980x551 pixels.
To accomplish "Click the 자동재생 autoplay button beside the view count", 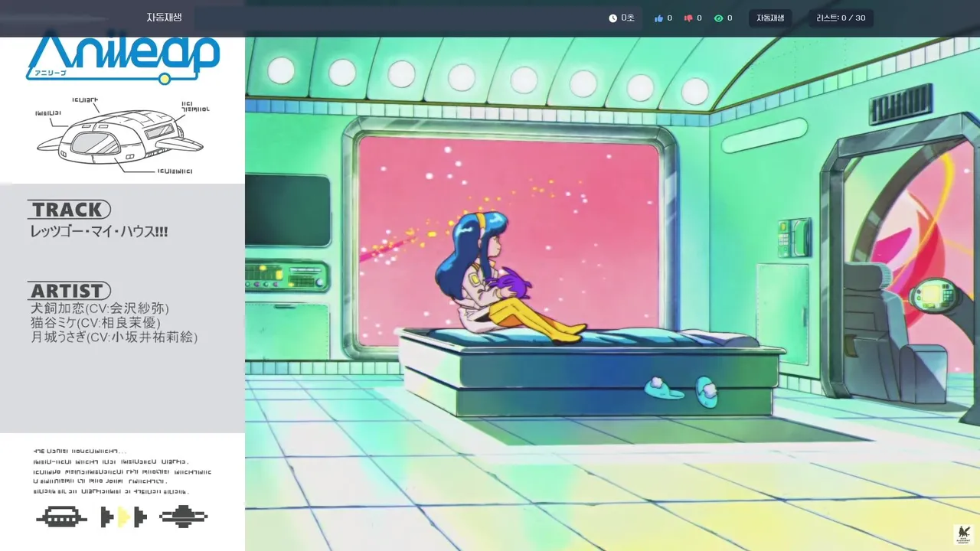I will point(770,18).
